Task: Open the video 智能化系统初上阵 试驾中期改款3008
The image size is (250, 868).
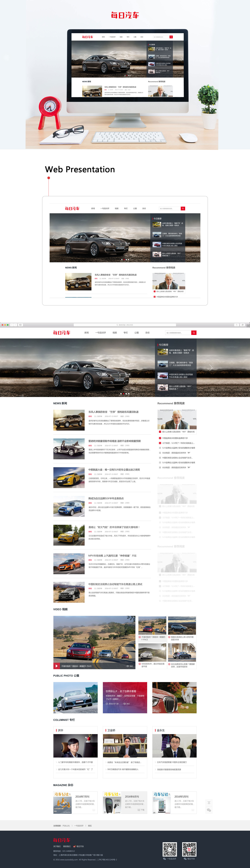Action: (x=182, y=628)
